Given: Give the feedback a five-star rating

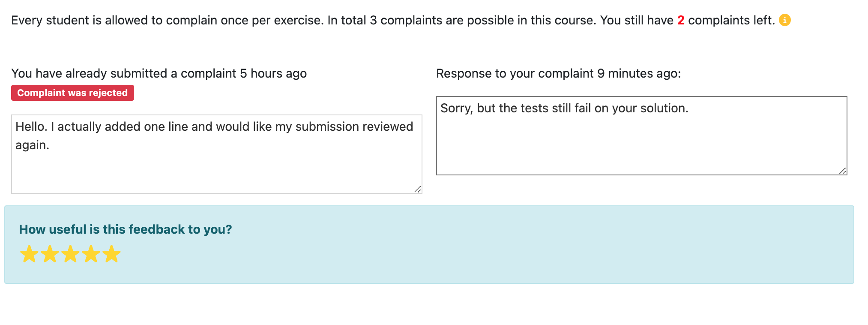Looking at the screenshot, I should pyautogui.click(x=111, y=254).
